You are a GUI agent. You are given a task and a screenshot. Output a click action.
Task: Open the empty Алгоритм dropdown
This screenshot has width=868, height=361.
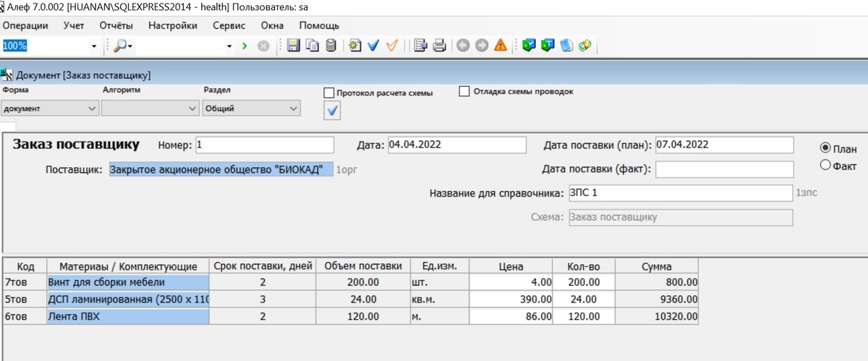pyautogui.click(x=150, y=109)
